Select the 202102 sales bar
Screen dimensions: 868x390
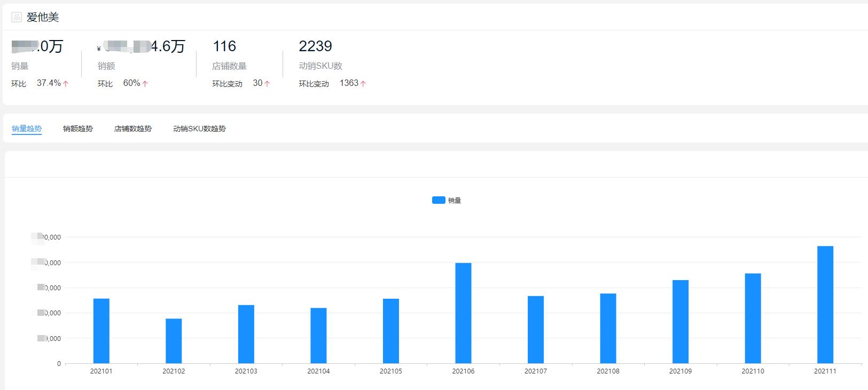(x=174, y=341)
